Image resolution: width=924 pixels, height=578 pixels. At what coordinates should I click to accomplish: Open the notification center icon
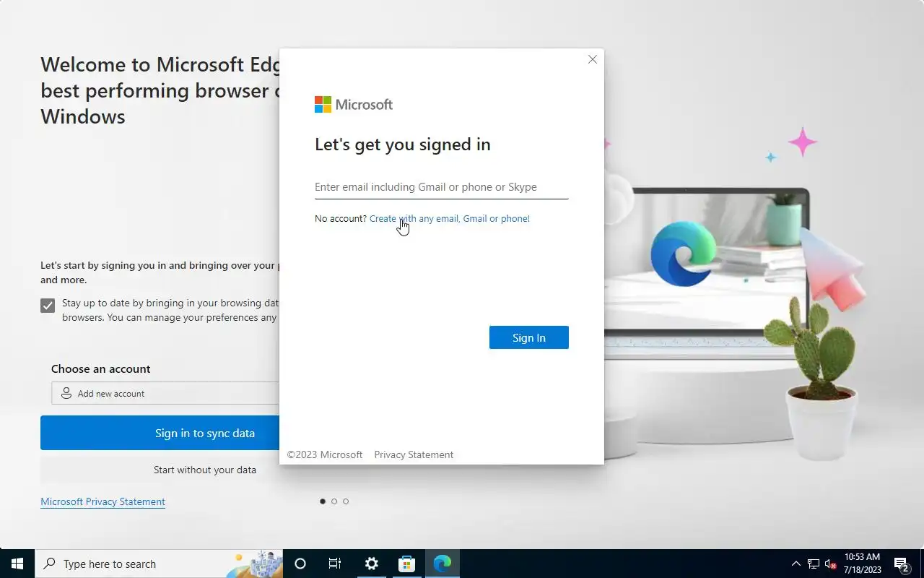pos(902,564)
